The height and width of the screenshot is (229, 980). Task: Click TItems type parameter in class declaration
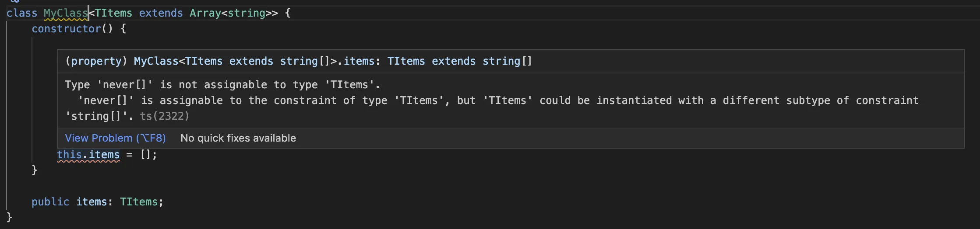[x=113, y=13]
